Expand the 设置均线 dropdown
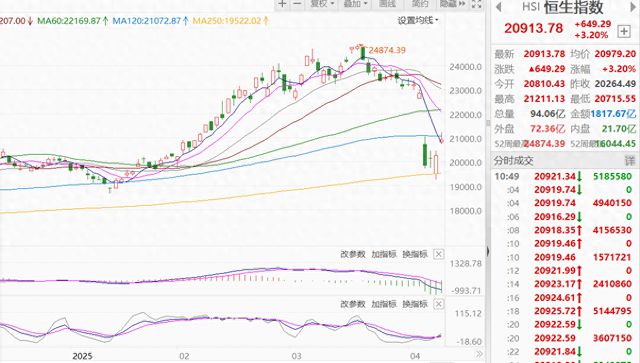The height and width of the screenshot is (363, 640). pyautogui.click(x=418, y=20)
